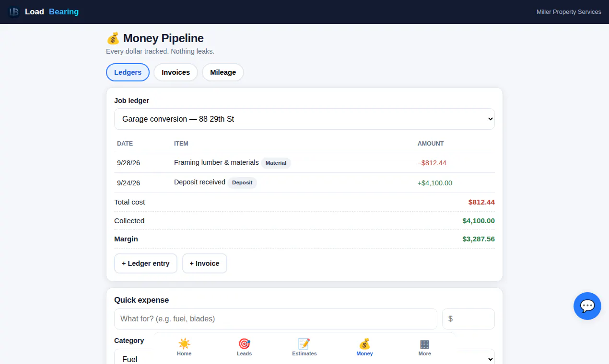
Task: Select Money in the bottom navigation
Action: [x=364, y=347]
